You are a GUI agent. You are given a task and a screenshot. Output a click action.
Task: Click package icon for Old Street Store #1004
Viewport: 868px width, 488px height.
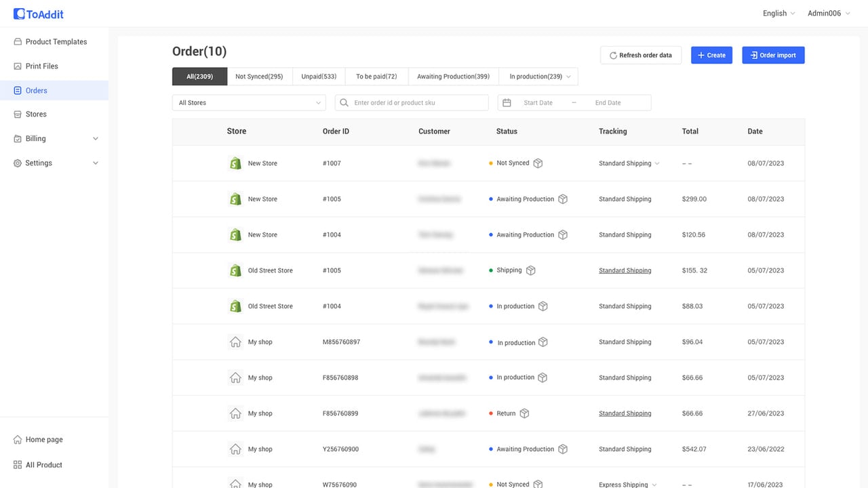coord(543,306)
